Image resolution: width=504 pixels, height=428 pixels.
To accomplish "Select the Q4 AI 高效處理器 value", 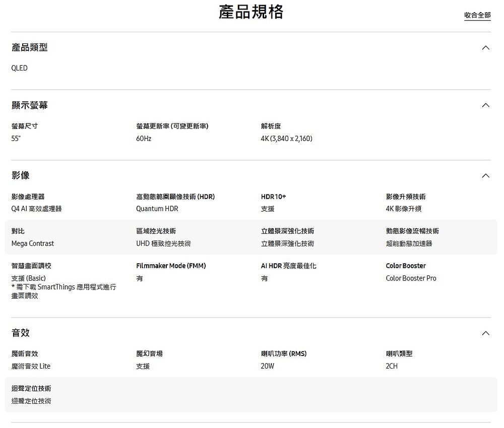I will click(x=36, y=208).
